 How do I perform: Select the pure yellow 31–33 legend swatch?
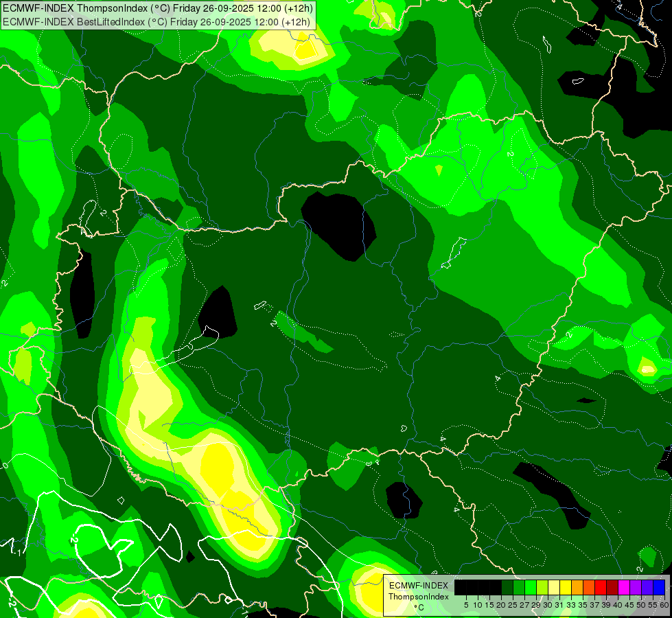566,588
